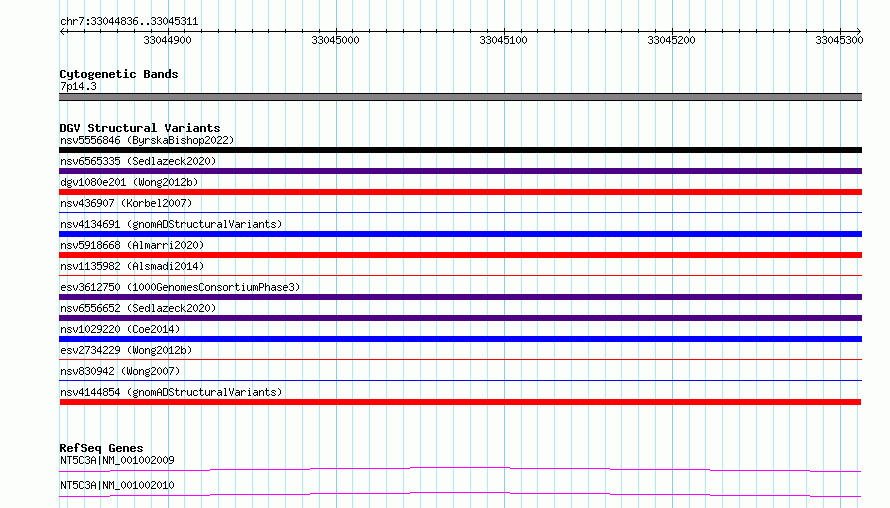The height and width of the screenshot is (508, 890).
Task: Open variant nsv4134691 (gnomADStructuralVariants)
Action: coord(171,224)
